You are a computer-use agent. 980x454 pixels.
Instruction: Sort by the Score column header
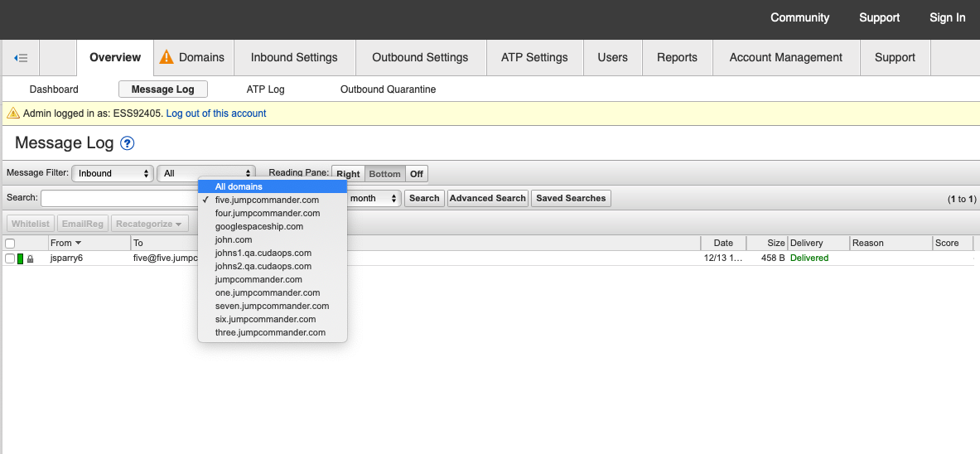point(953,243)
